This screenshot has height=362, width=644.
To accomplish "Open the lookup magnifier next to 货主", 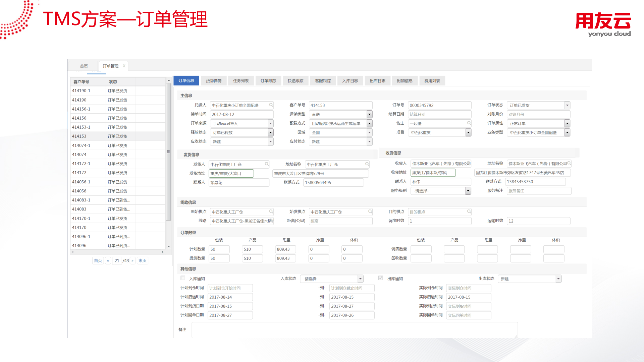I will point(468,123).
